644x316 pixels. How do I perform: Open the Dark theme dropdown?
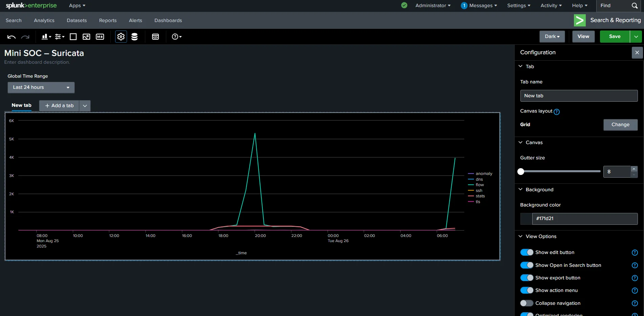point(552,37)
